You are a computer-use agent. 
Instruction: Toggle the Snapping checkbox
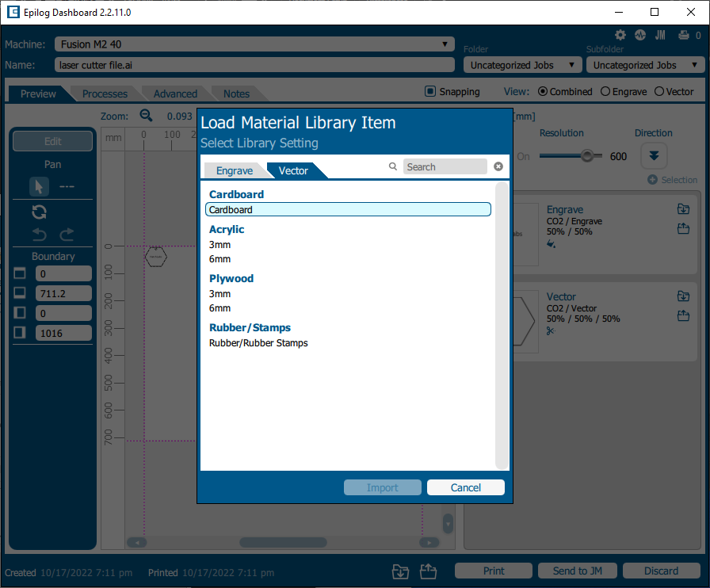coord(430,92)
